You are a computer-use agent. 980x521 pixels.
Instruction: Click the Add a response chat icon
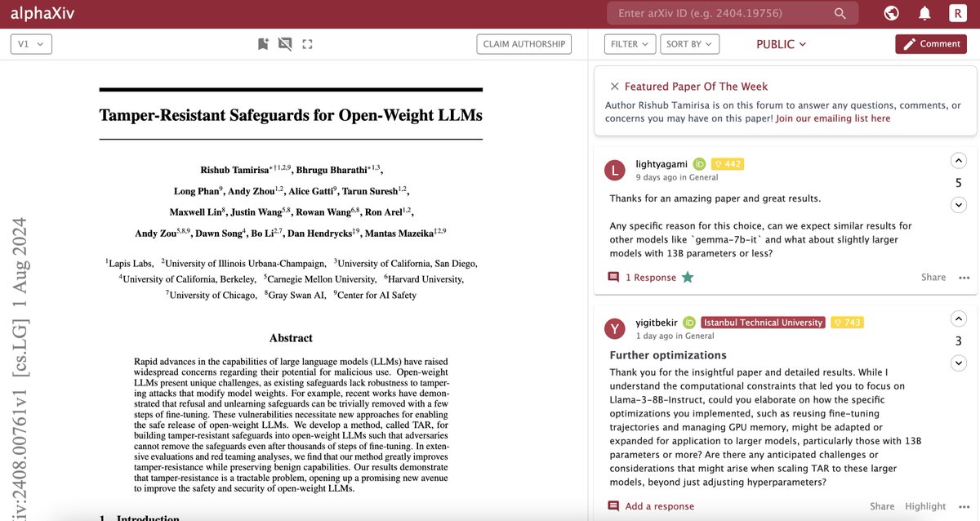(x=614, y=506)
